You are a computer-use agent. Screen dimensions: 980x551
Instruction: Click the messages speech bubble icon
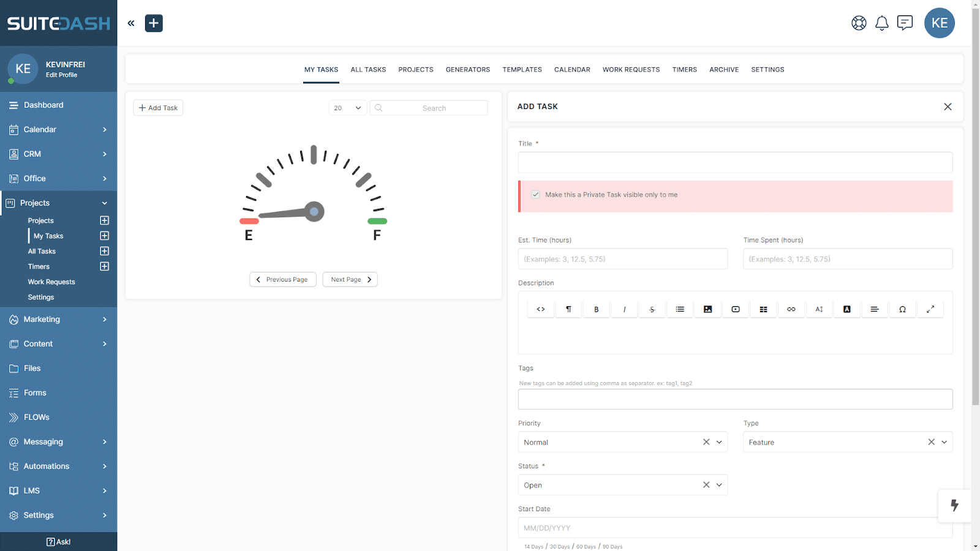(905, 23)
